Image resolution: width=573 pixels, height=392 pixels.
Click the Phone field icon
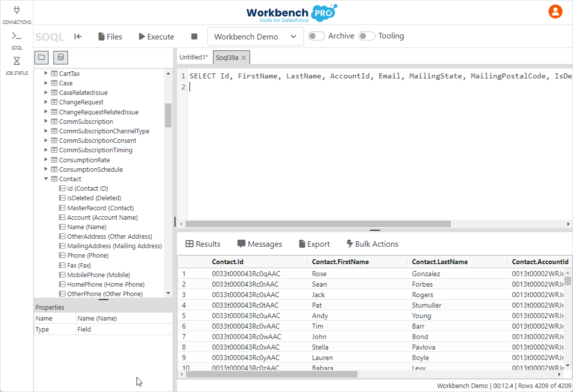(x=62, y=255)
